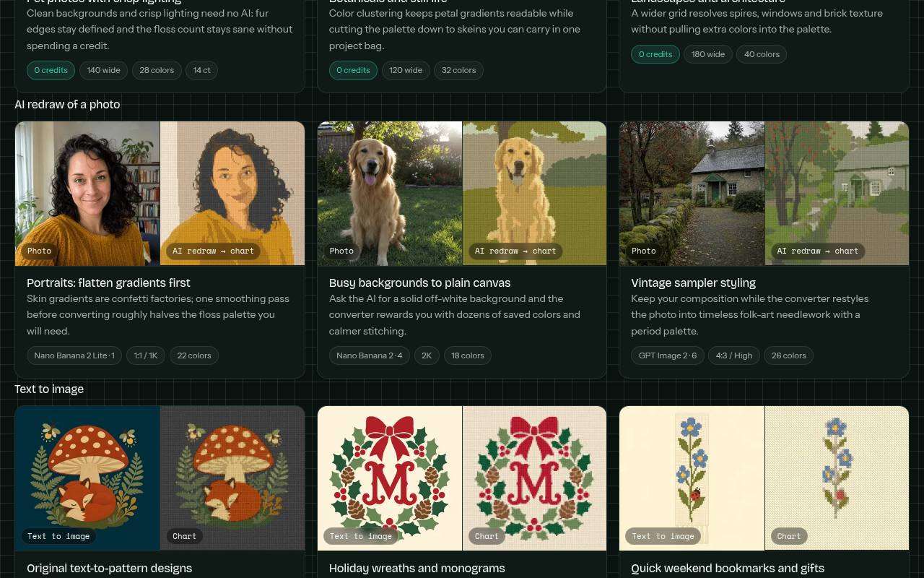Click the "40 colors" chip
This screenshot has height=578, width=924.
[x=762, y=54]
